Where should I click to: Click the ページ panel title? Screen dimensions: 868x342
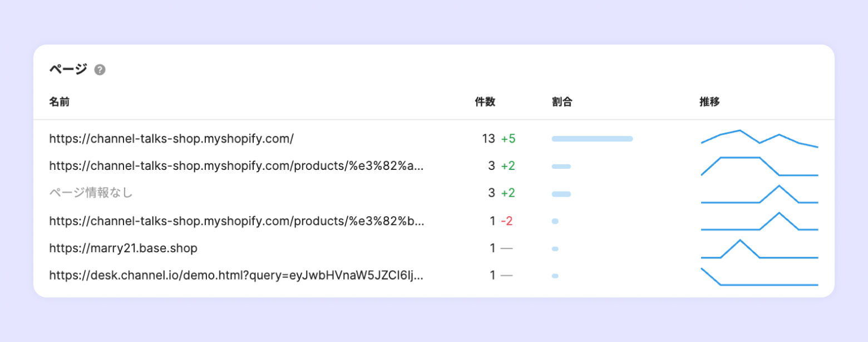point(68,70)
